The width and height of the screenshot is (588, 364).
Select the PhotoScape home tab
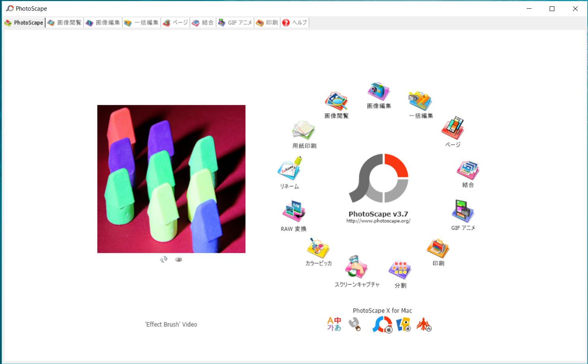coord(24,23)
